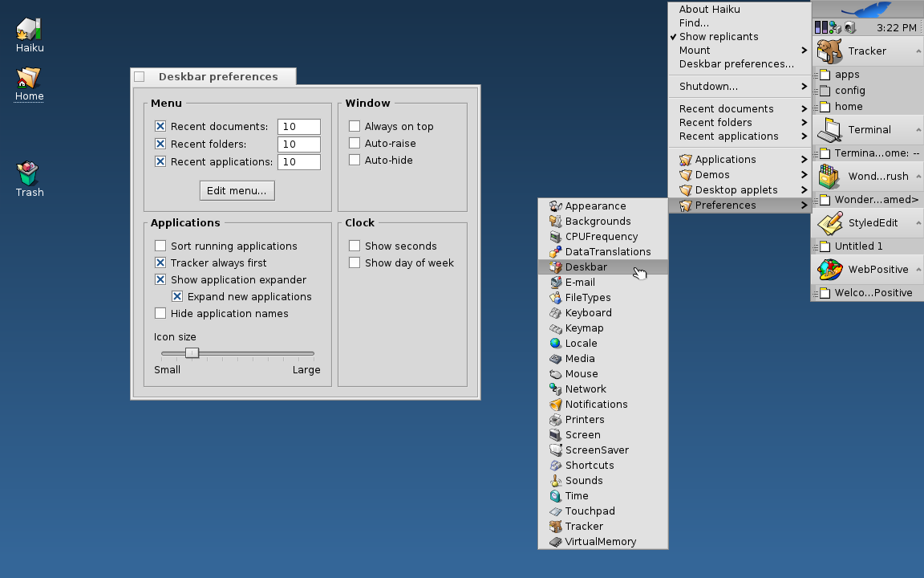Screen dimensions: 924x578
Task: Expand the Recent documents submenu
Action: coord(726,108)
